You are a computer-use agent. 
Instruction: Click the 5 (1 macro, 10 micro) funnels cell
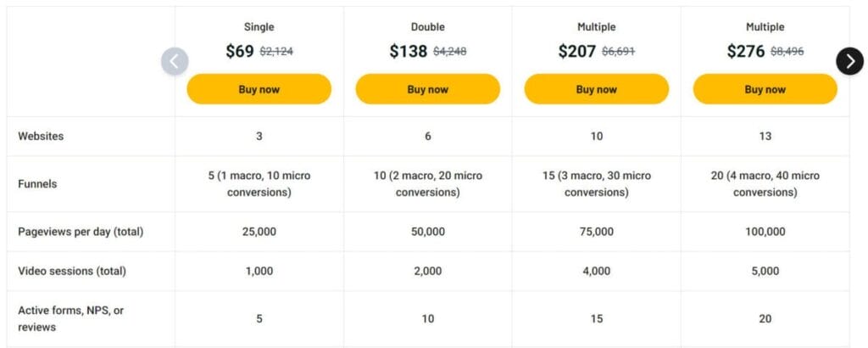pyautogui.click(x=259, y=184)
